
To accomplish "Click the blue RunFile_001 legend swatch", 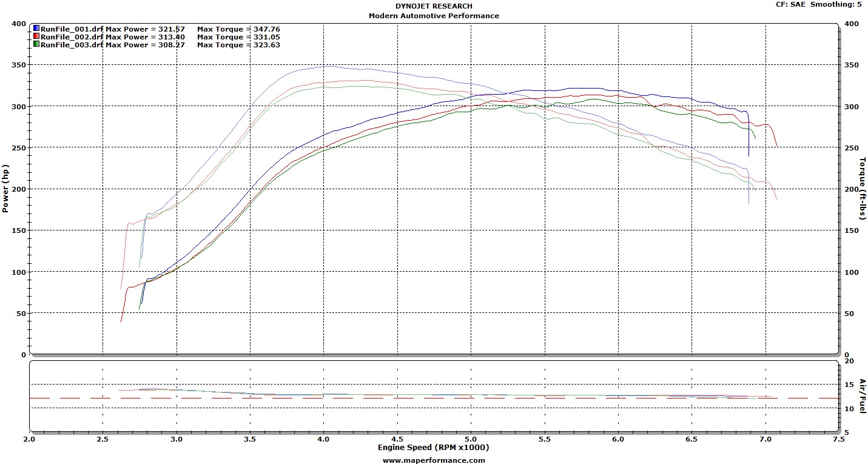I will tap(36, 29).
